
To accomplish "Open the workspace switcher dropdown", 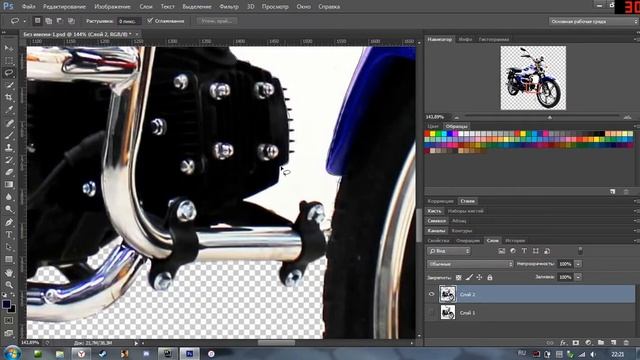I will tap(593, 21).
